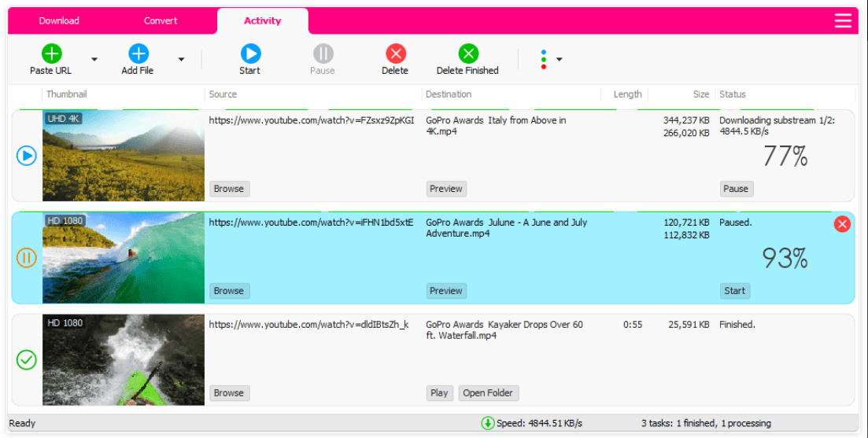Screen dimensions: 868x438
Task: Click HD 1080 badge on the surfing thumbnail
Action: coord(65,221)
